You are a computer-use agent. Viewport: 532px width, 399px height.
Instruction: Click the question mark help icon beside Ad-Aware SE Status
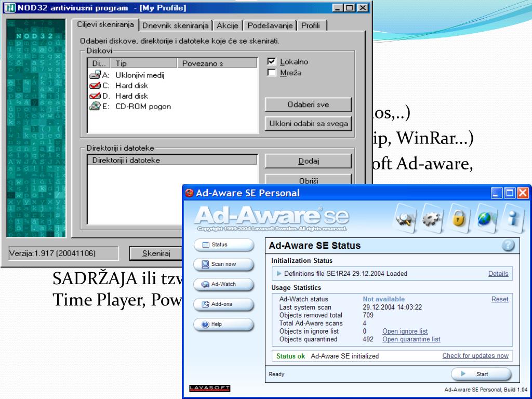coord(508,245)
